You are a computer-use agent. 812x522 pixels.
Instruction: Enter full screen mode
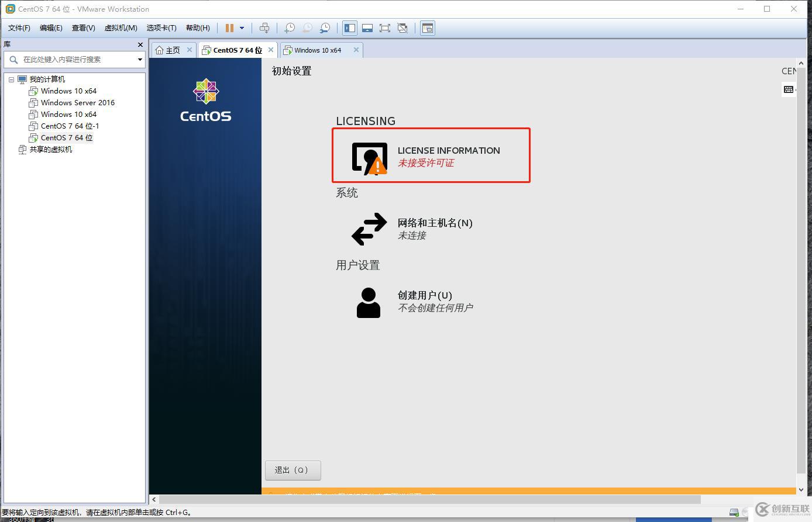[385, 28]
